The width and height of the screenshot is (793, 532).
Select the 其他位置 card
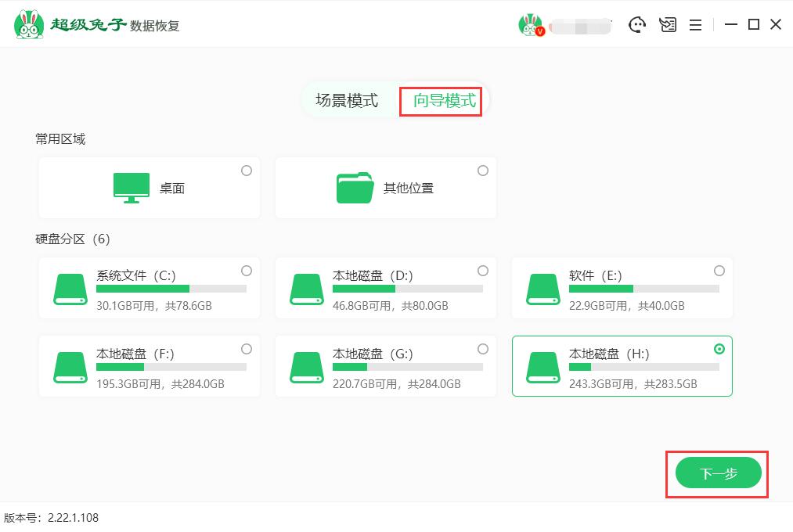pyautogui.click(x=385, y=187)
